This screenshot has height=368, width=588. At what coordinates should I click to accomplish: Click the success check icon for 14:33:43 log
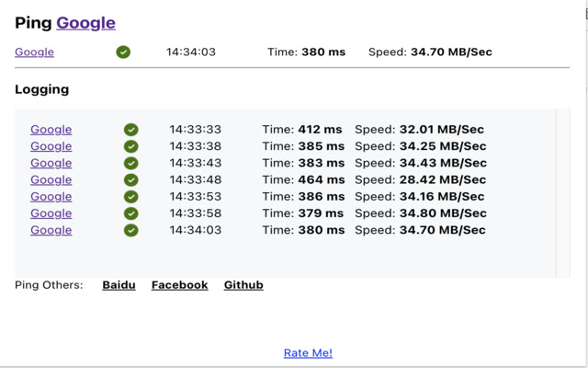click(x=131, y=163)
